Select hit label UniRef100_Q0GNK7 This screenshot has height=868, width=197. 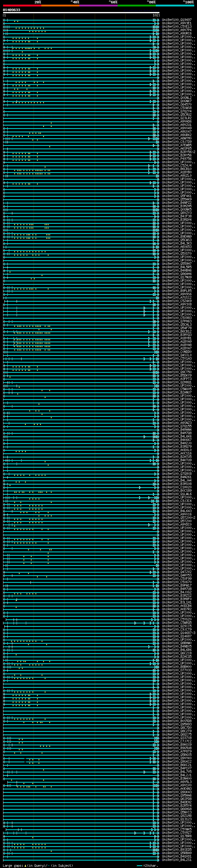(x=177, y=101)
